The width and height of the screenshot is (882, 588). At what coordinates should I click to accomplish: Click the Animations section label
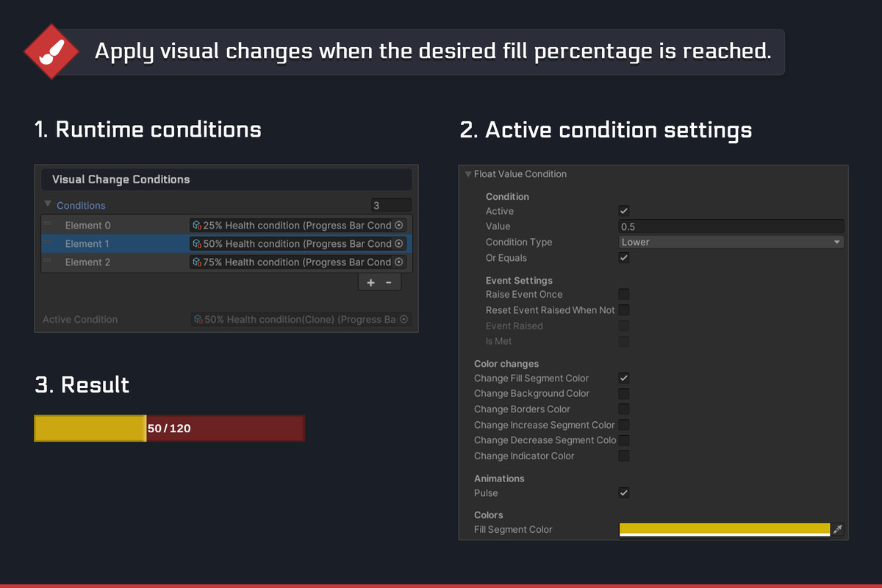click(x=499, y=478)
